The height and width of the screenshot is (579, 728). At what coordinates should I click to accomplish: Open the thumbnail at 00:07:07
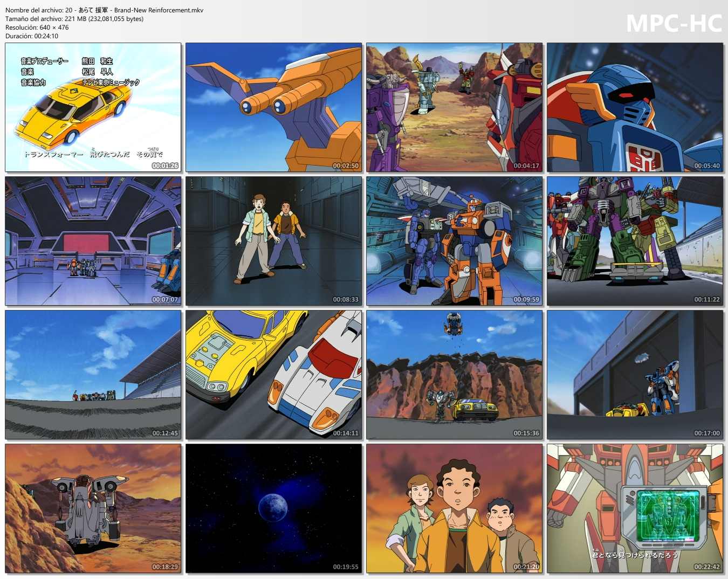pos(93,241)
